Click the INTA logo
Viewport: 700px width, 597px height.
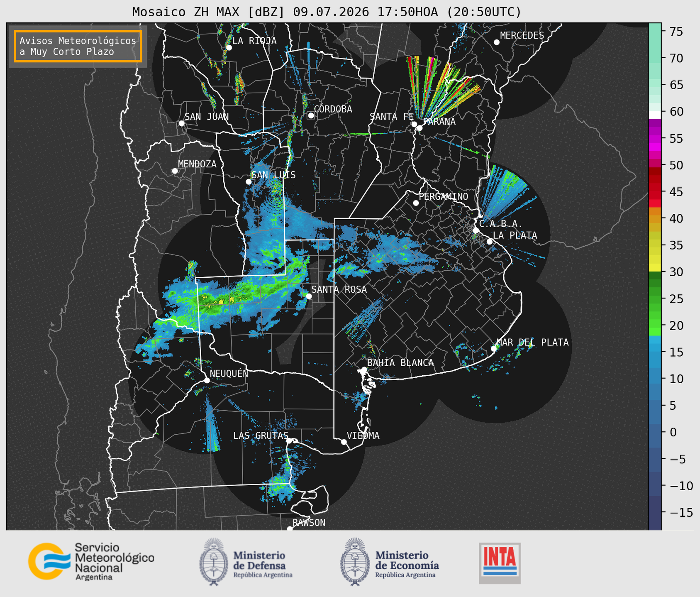point(500,563)
